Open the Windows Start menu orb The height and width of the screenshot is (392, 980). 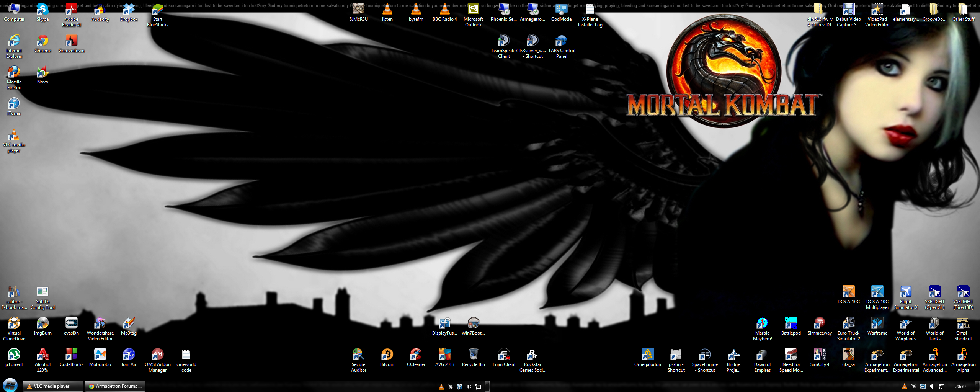click(10, 385)
